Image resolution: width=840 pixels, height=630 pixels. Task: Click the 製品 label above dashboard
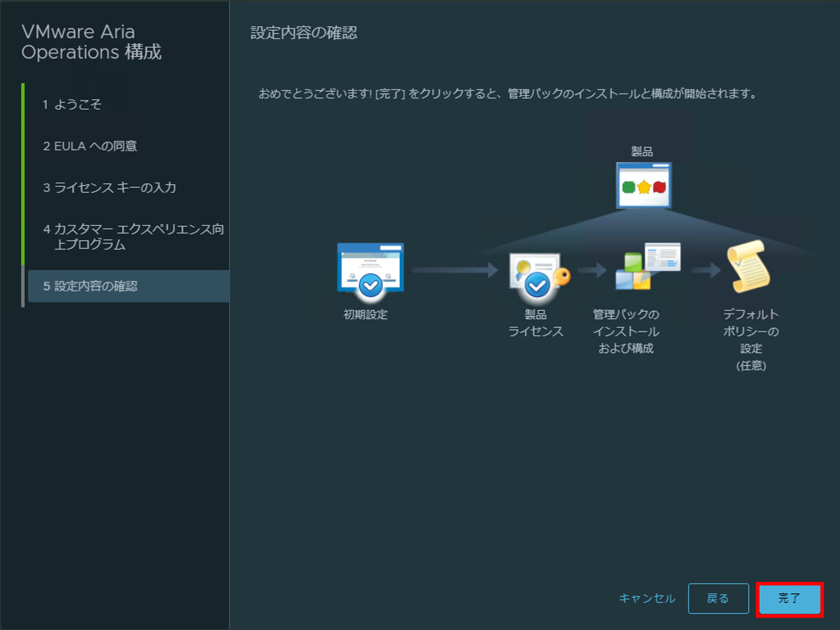click(x=642, y=152)
